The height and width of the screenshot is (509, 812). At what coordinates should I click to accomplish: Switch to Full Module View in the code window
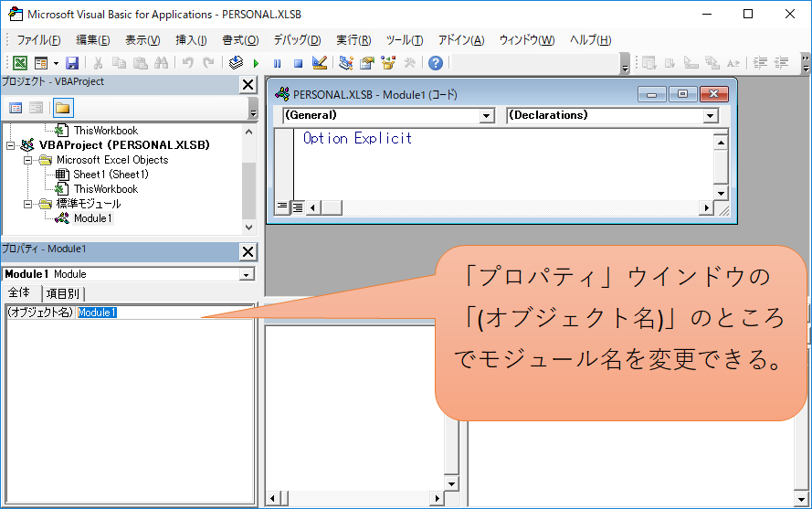(298, 207)
